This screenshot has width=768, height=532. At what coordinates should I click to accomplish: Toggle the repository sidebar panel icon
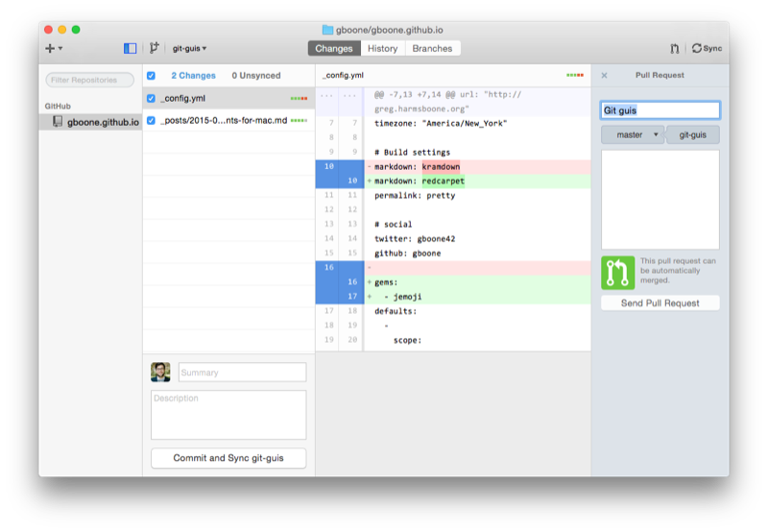130,48
